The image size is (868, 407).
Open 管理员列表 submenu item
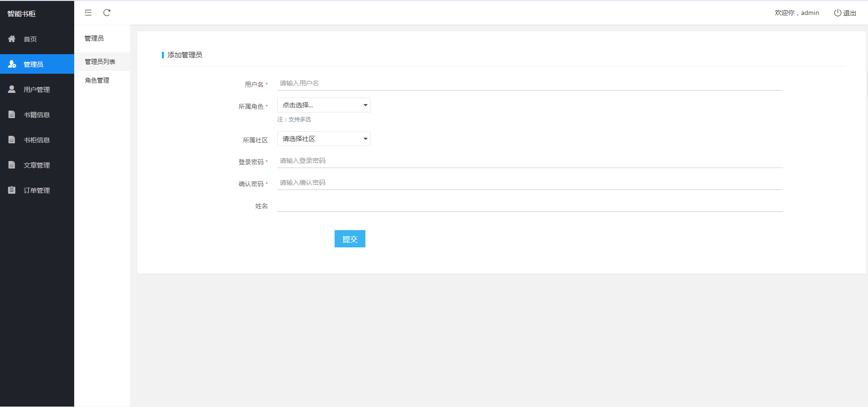point(100,62)
